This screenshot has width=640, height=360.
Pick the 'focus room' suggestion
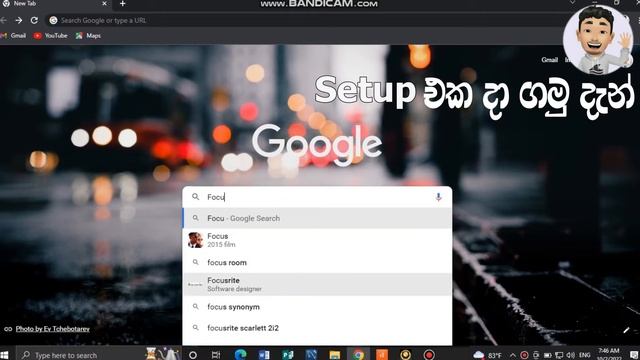click(317, 262)
